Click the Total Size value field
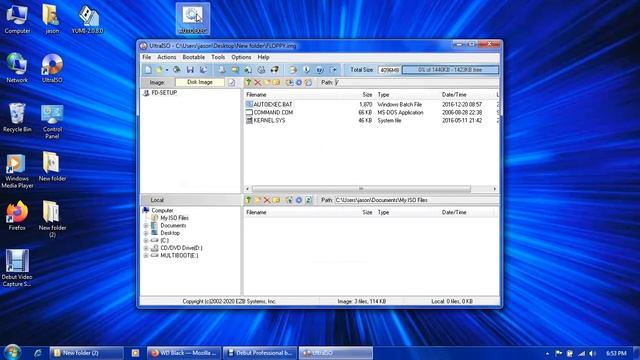640x360 pixels. (x=389, y=70)
